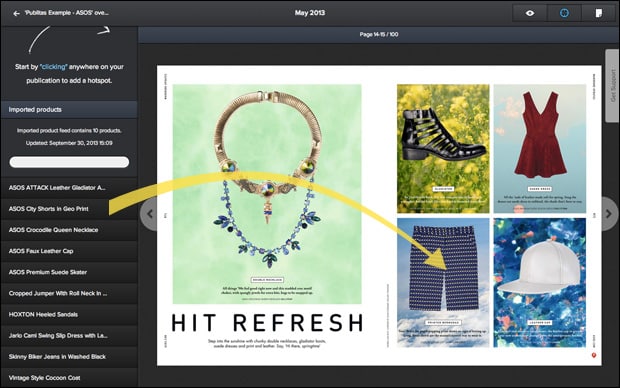Go to previous page with left chevron
This screenshot has width=620, height=388.
click(x=149, y=214)
